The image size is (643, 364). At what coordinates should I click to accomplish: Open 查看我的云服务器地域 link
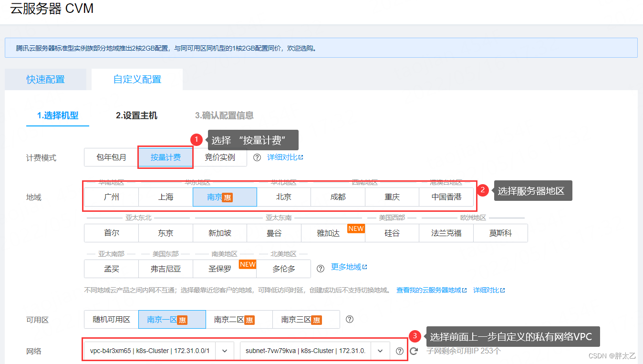(429, 290)
